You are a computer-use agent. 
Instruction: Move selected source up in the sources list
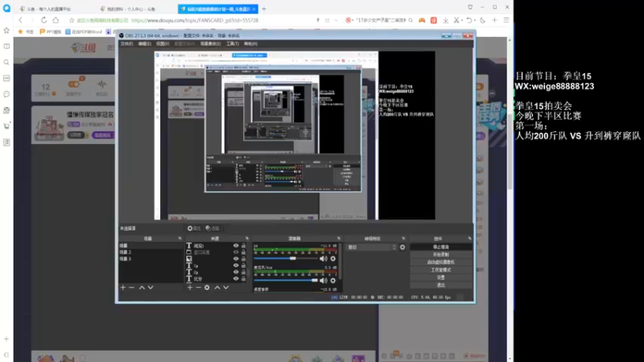point(217,288)
